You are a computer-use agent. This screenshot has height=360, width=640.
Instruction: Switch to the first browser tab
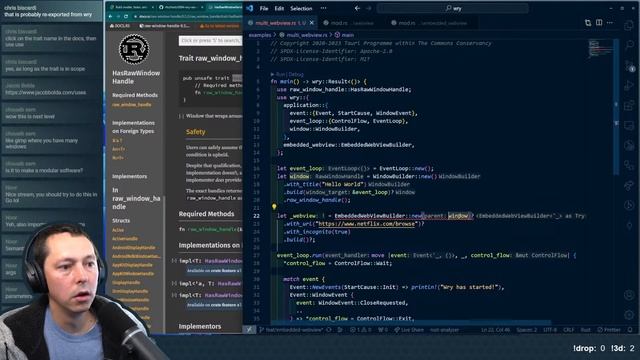131,7
